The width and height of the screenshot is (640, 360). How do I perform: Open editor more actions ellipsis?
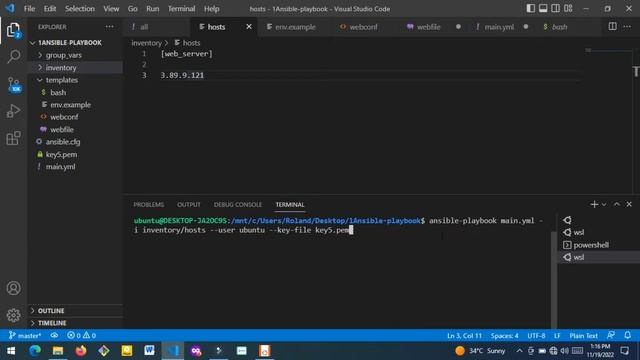pyautogui.click(x=627, y=27)
